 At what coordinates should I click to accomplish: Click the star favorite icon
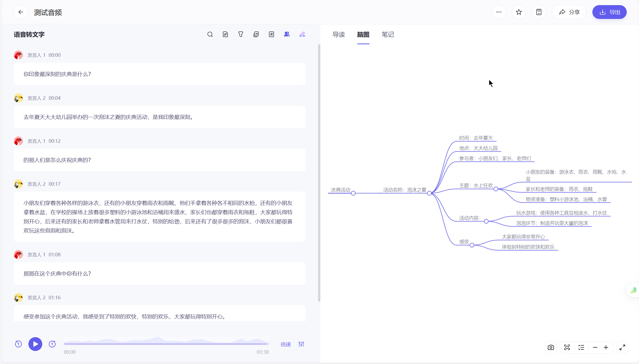coord(519,12)
